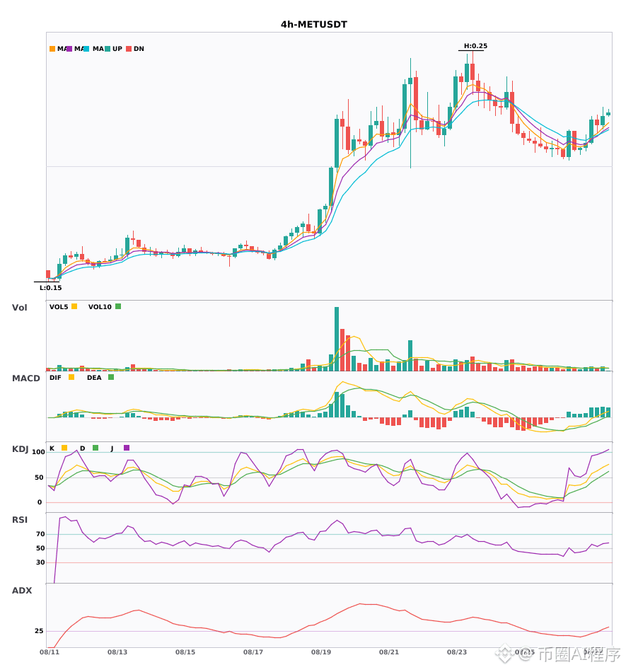Click the cyan MA legend swatch
The width and height of the screenshot is (626, 672).
tap(86, 49)
